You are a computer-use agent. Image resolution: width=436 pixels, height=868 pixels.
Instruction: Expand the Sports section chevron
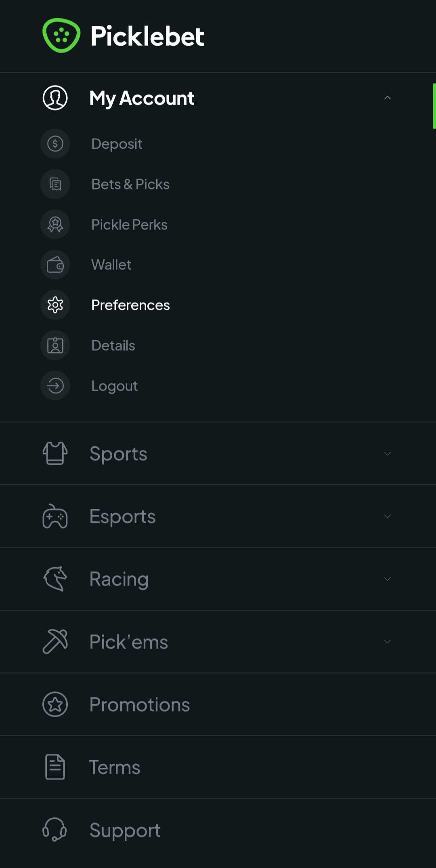(x=387, y=454)
